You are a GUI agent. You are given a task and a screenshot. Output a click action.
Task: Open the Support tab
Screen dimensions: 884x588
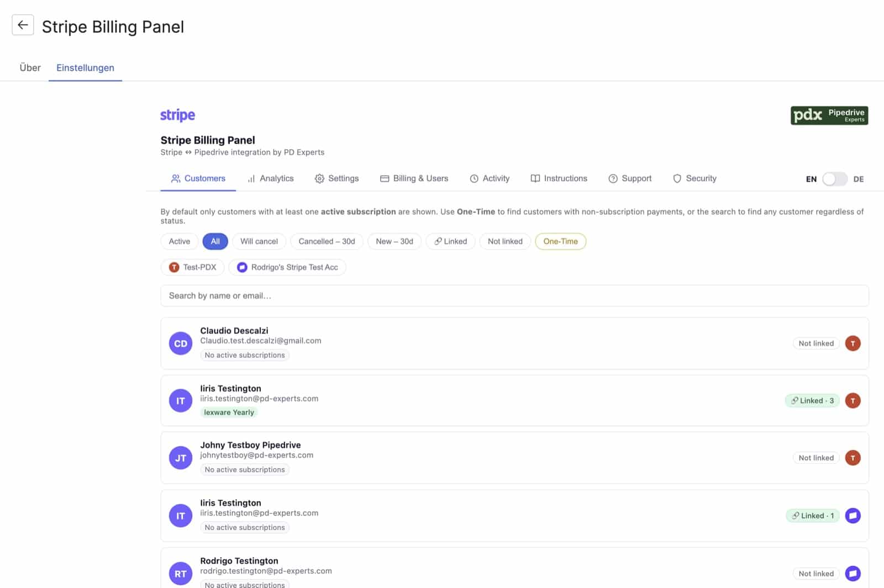(x=630, y=178)
